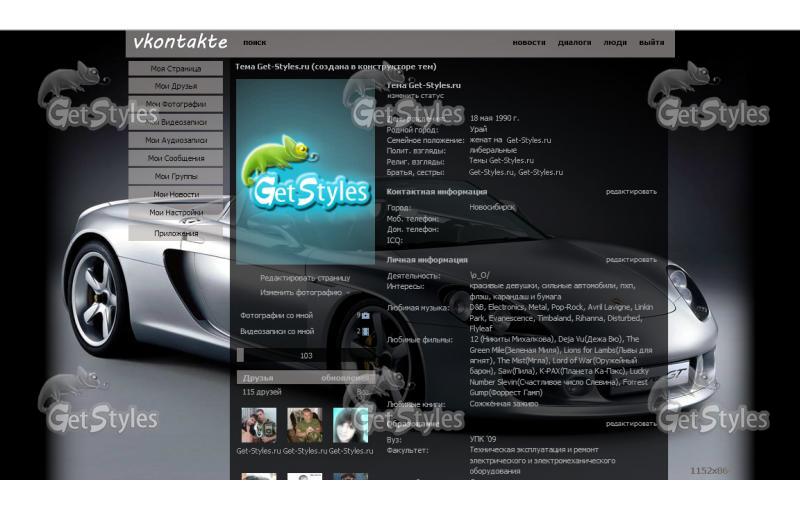This screenshot has height=509, width=800.
Task: Click the city link Новосибирск
Action: click(492, 208)
